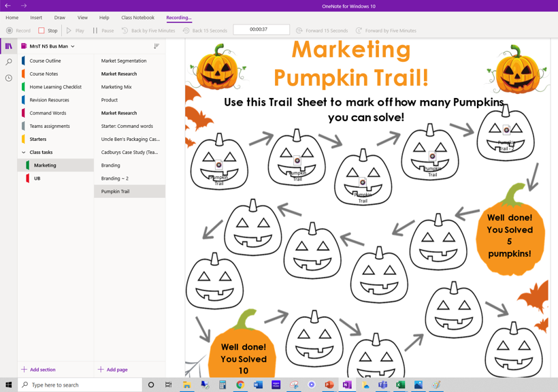Image resolution: width=558 pixels, height=392 pixels.
Task: Open PowerPoint from the taskbar
Action: click(x=329, y=385)
